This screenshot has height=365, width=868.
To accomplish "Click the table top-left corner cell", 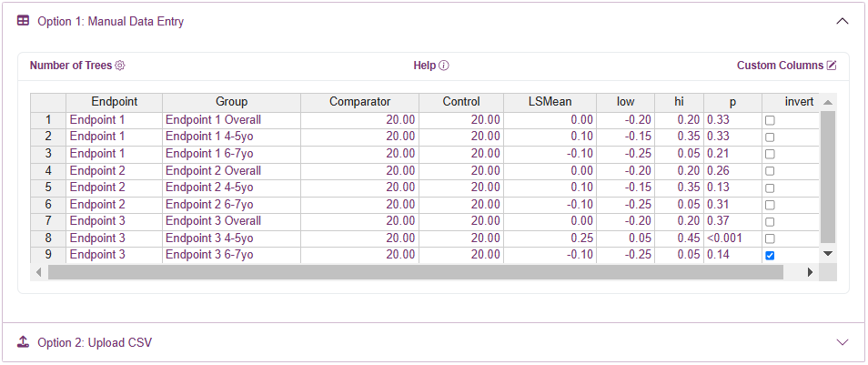I will pos(48,102).
